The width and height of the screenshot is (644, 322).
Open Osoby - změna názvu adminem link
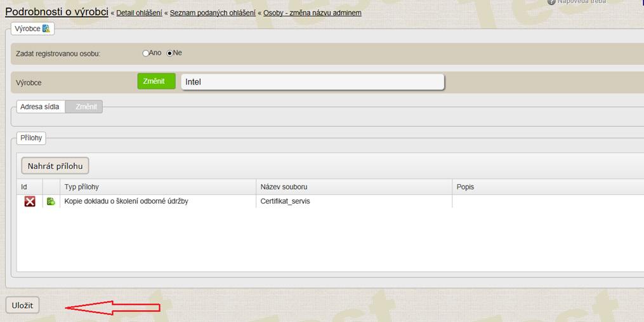pos(313,13)
